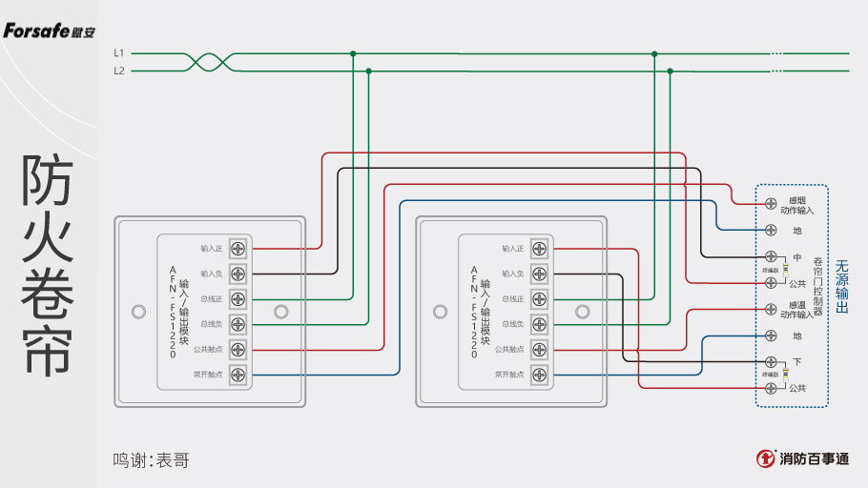
Task: Click the 鸣谢:表哥 credit text
Action: pyautogui.click(x=151, y=460)
